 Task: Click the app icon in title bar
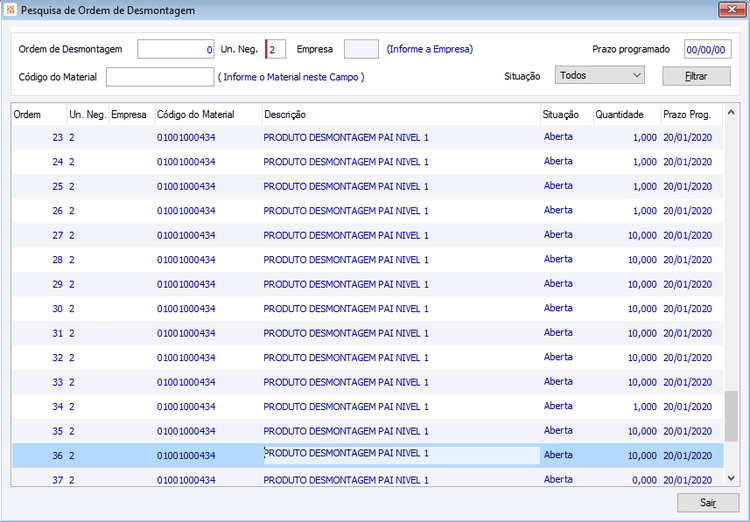10,9
